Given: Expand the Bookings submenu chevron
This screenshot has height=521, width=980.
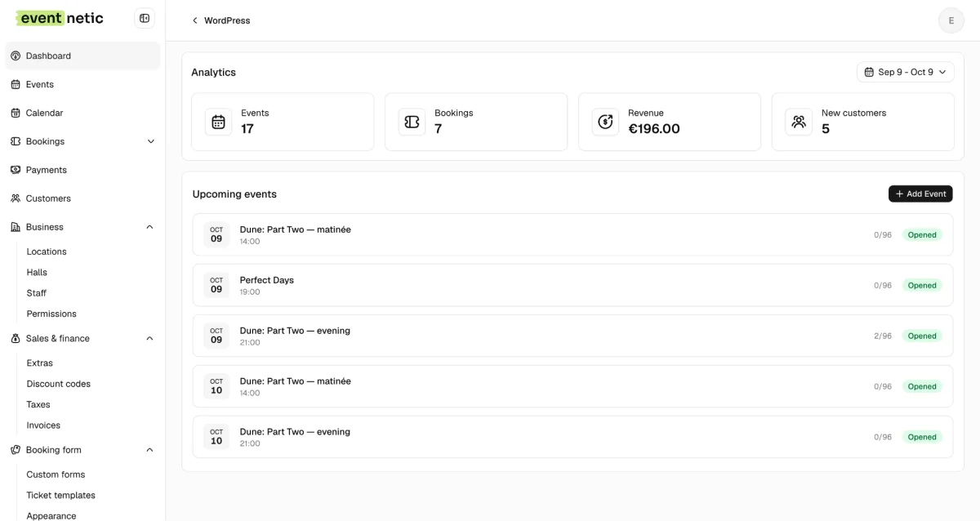Looking at the screenshot, I should tap(150, 141).
